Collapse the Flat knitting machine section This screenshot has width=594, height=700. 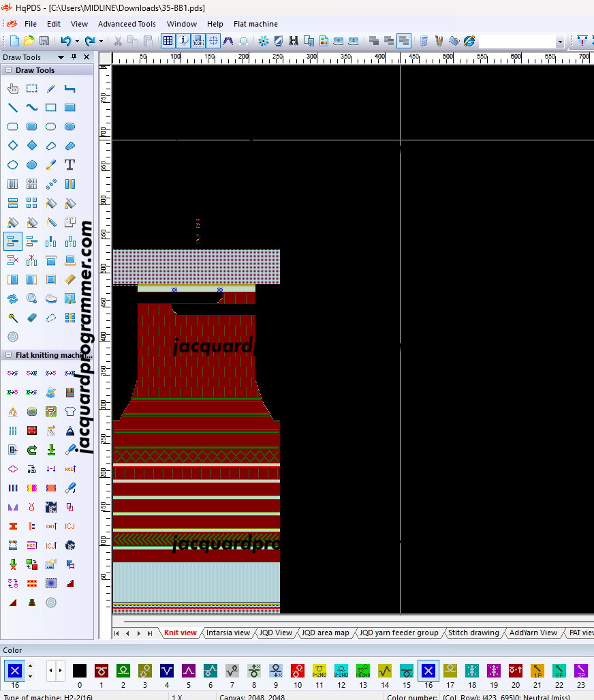[x=9, y=355]
